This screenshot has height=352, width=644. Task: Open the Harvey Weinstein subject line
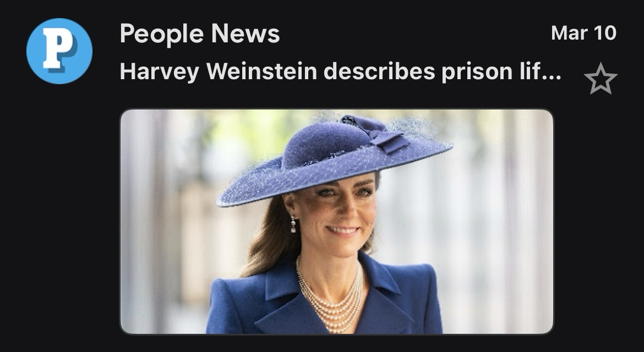[341, 71]
